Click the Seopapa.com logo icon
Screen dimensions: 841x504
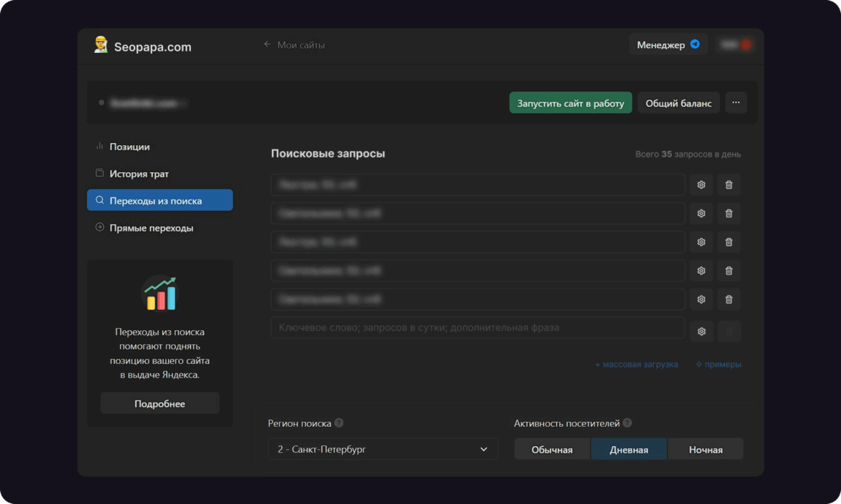(101, 46)
